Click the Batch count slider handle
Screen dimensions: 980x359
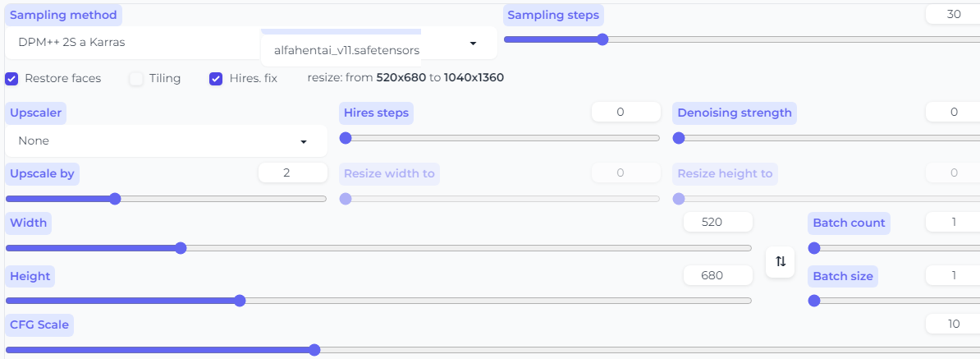click(814, 248)
